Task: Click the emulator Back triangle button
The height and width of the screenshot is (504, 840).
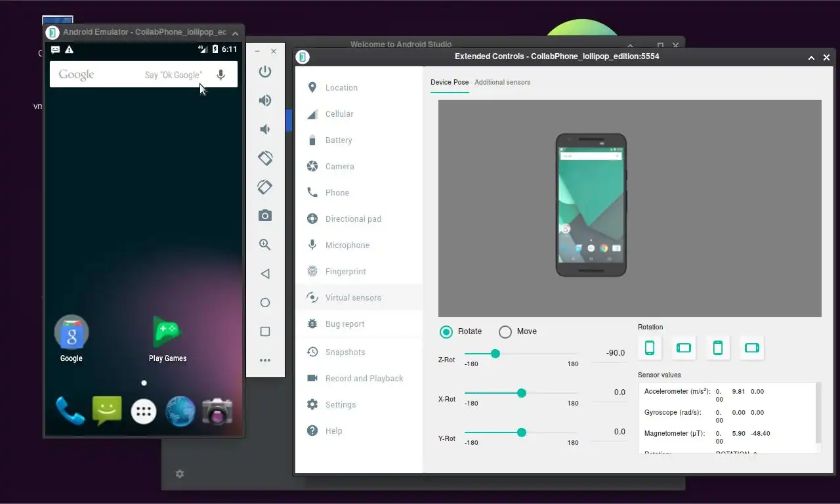Action: click(265, 274)
